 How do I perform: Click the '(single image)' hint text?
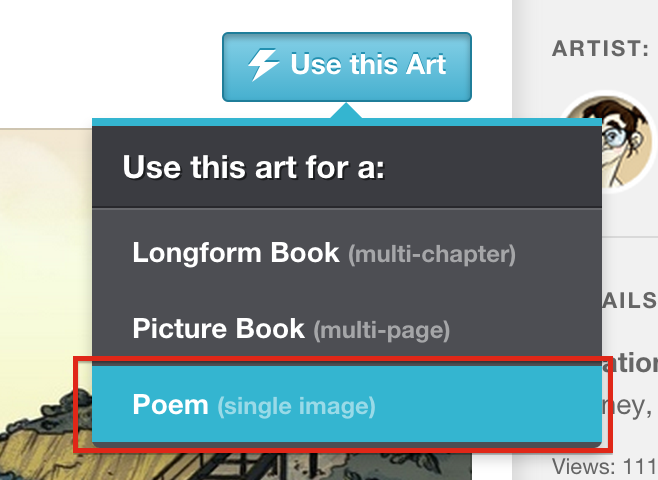(296, 406)
